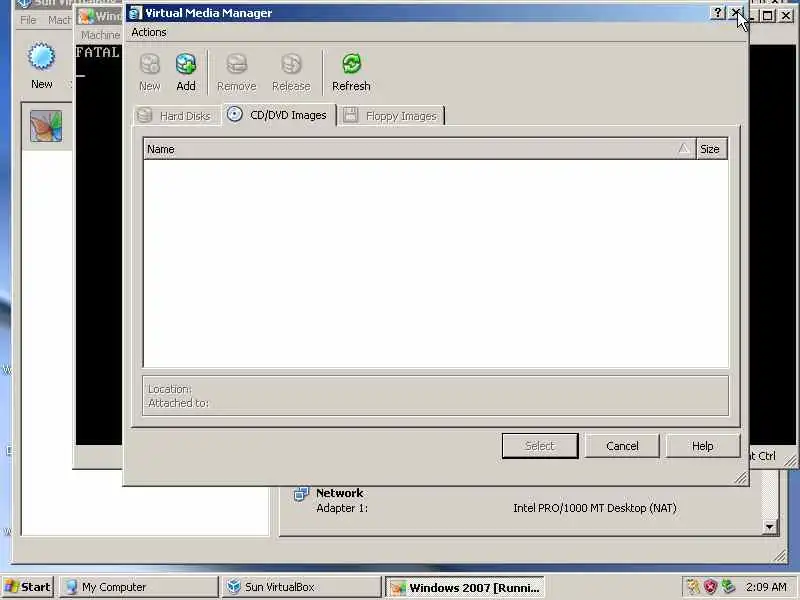Image resolution: width=800 pixels, height=600 pixels.
Task: Click the Network section heading
Action: (339, 493)
